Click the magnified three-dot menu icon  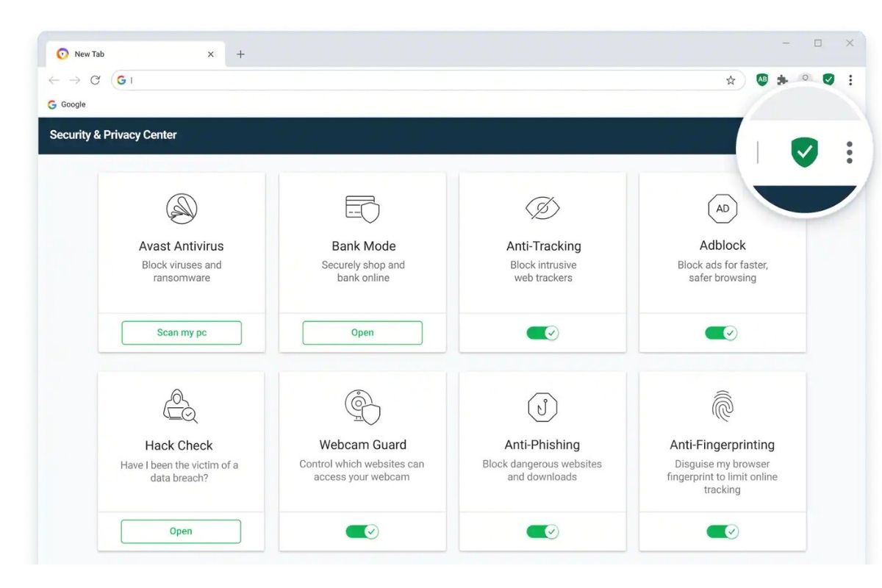(x=850, y=152)
